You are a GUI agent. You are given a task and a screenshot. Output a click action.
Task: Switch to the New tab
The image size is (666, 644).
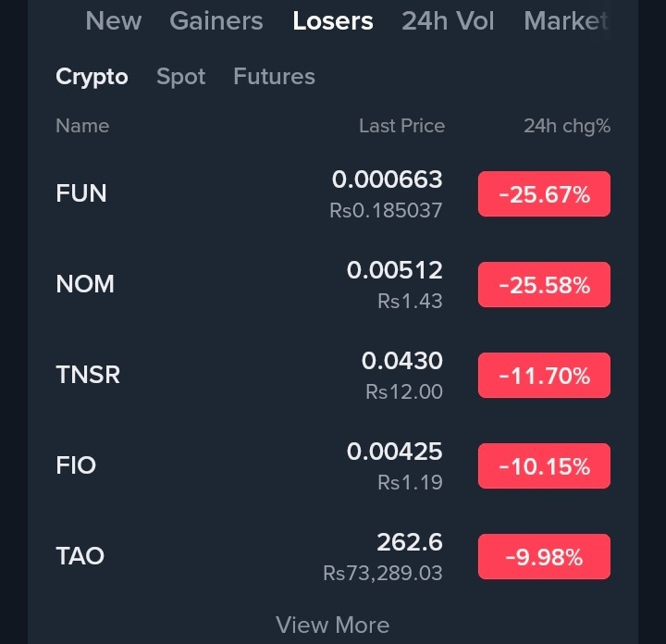click(113, 21)
